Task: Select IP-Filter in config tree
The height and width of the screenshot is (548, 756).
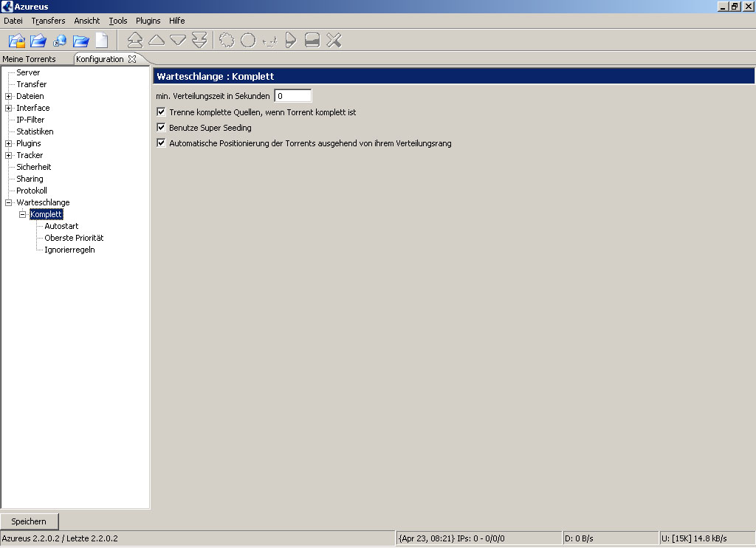Action: [x=30, y=120]
